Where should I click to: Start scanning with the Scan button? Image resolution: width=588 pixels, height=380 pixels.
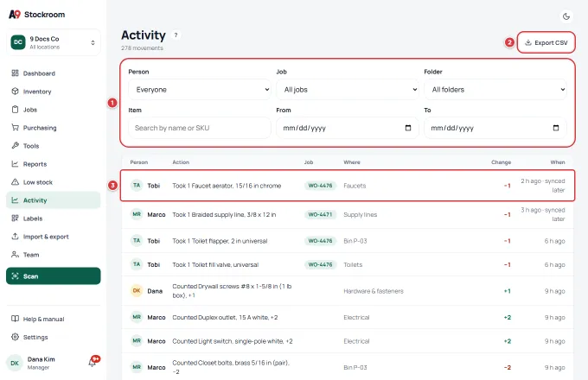click(x=54, y=275)
